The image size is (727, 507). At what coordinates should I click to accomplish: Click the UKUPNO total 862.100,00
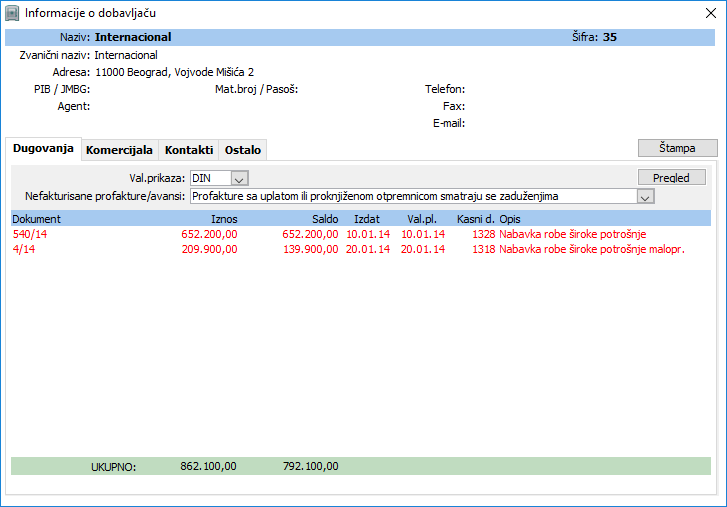point(208,466)
